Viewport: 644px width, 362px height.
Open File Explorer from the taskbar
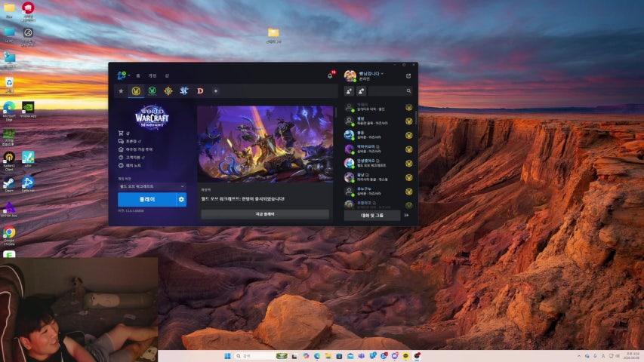point(328,356)
